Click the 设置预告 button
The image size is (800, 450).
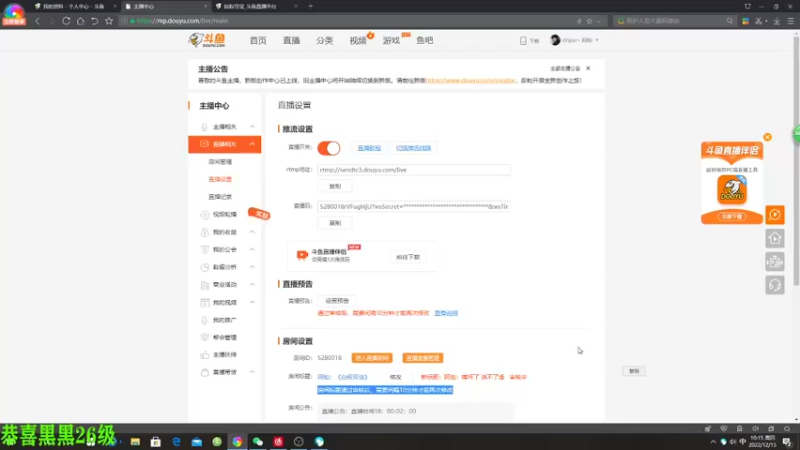(337, 301)
